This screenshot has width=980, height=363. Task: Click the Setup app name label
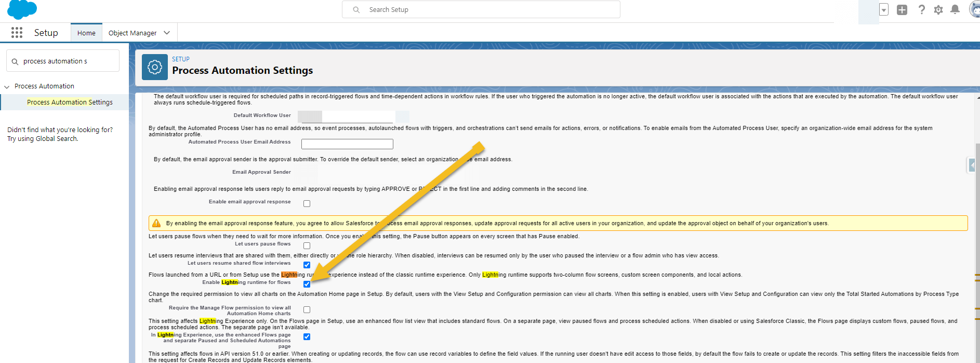46,33
